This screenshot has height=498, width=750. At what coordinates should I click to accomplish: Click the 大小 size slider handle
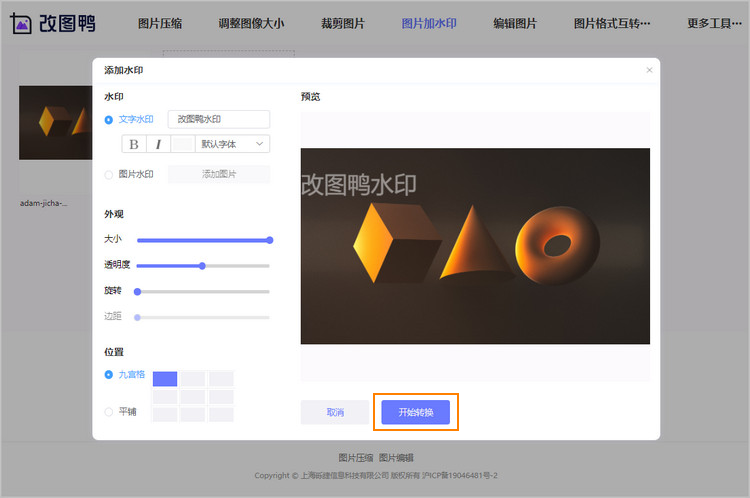pyautogui.click(x=270, y=240)
